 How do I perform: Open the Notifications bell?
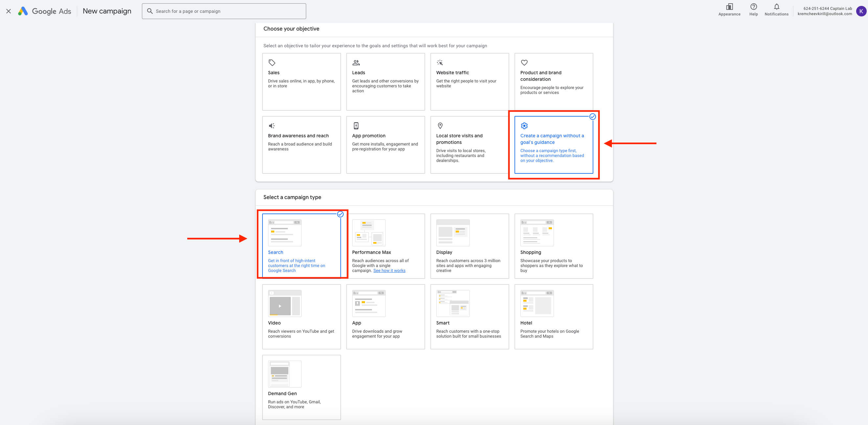776,7
